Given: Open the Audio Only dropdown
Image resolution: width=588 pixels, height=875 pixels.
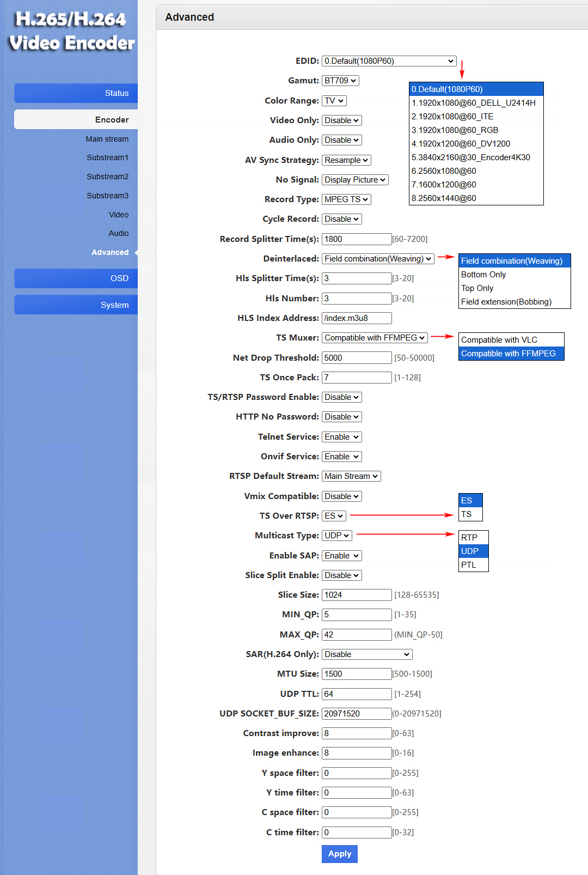Looking at the screenshot, I should pos(342,140).
